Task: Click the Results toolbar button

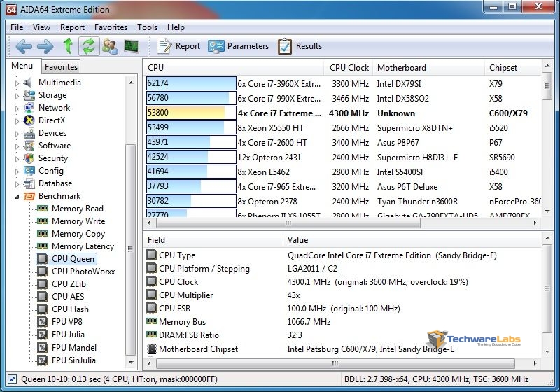Action: coord(300,47)
